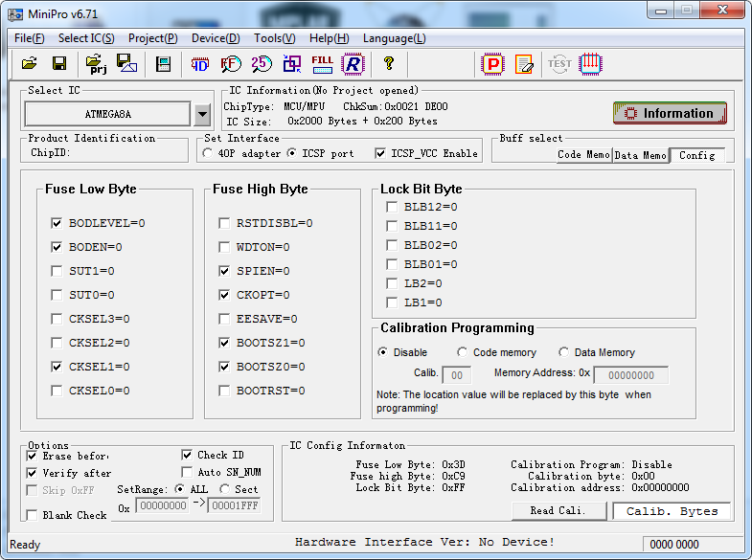Switch to the Data Memo tab
This screenshot has height=560, width=752.
pos(641,155)
